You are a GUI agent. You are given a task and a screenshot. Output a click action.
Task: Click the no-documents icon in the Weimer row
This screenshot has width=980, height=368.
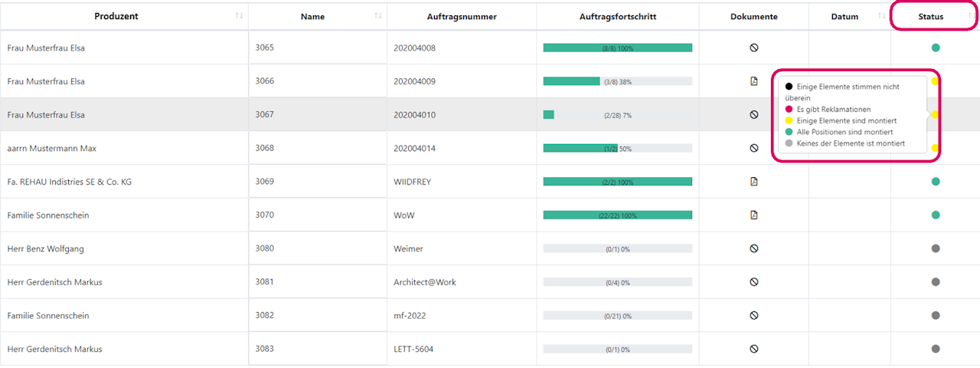[753, 248]
